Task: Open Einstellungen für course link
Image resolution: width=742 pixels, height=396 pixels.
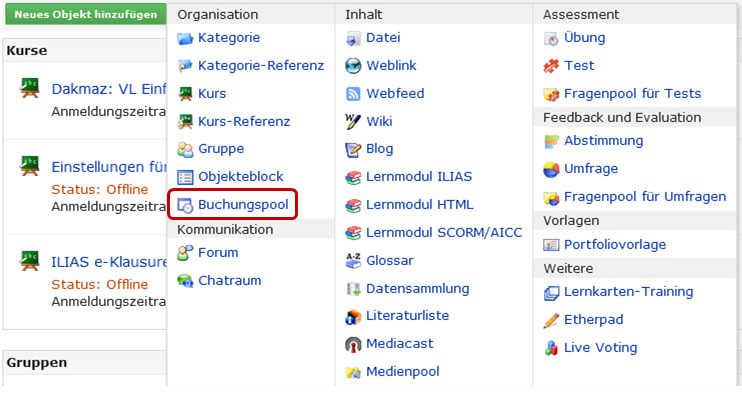Action: [109, 167]
